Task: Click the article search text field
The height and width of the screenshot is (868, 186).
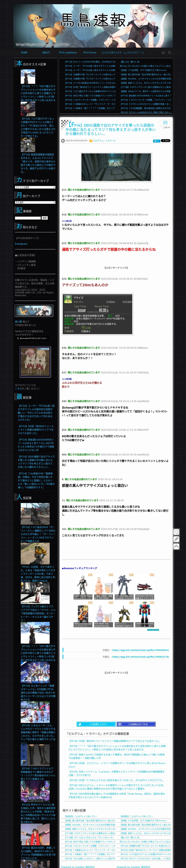Action: (x=28, y=218)
